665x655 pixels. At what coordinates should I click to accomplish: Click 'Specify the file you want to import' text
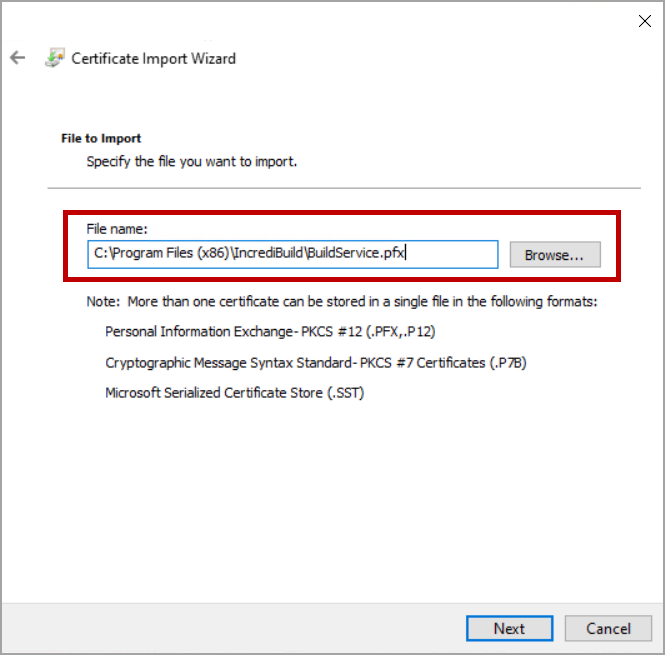point(192,160)
